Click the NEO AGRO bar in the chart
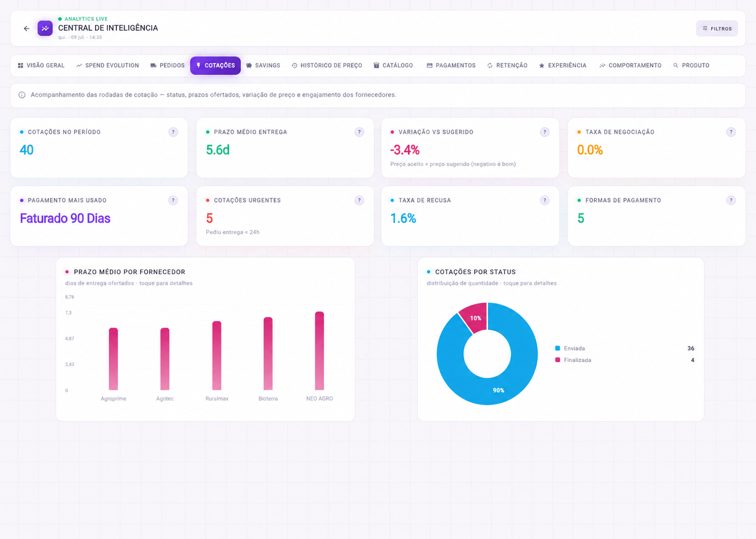 tap(319, 351)
